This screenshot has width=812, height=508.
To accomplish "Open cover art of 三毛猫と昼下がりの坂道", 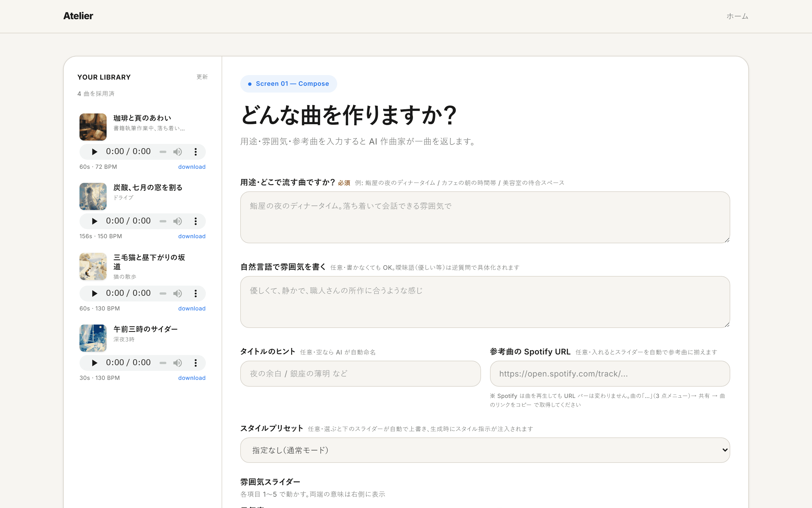I will pyautogui.click(x=93, y=266).
